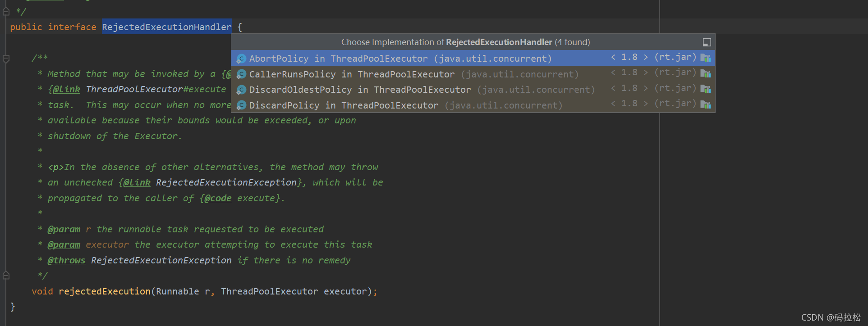
Task: Open the RejectedExecutionException javadoc link
Action: coord(226,182)
